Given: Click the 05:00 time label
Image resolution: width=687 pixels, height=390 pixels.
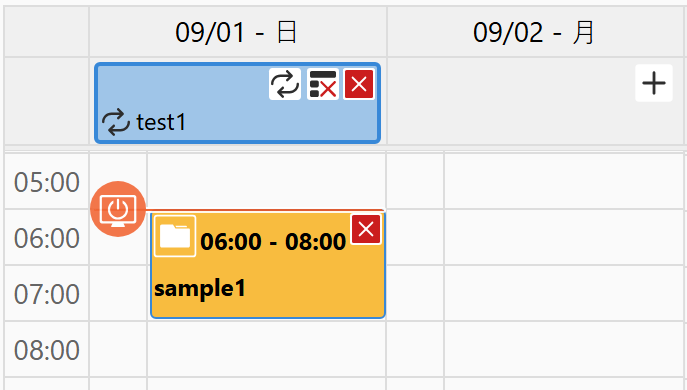Looking at the screenshot, I should click(46, 182).
